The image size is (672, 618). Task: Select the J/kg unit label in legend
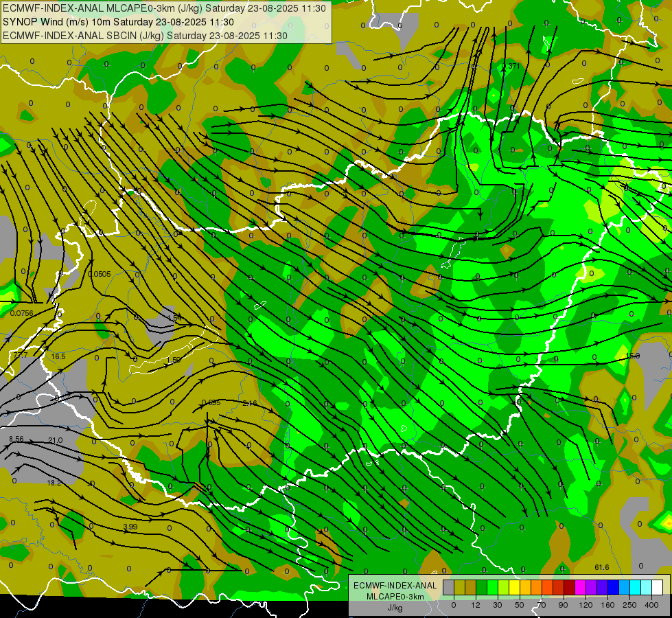pos(395,608)
